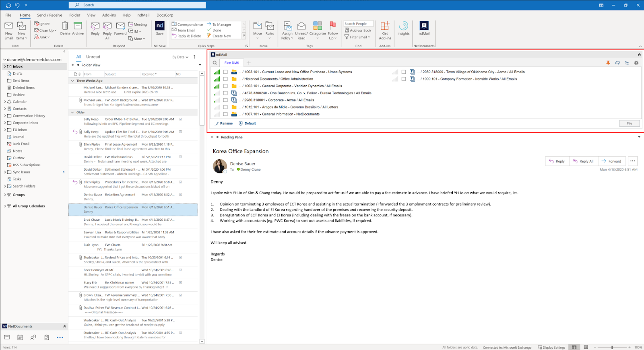Check the 1012.101 Artigos de Midia box
The width and height of the screenshot is (644, 350).
tap(225, 107)
